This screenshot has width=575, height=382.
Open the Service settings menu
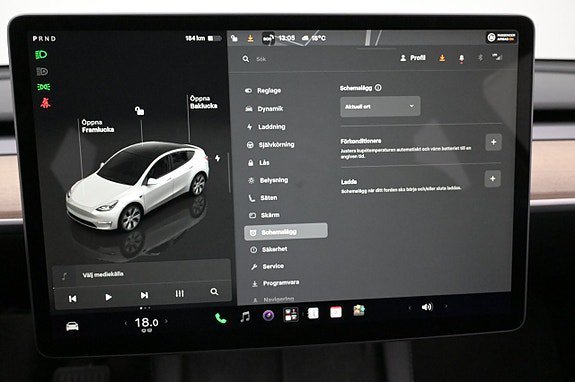268,267
